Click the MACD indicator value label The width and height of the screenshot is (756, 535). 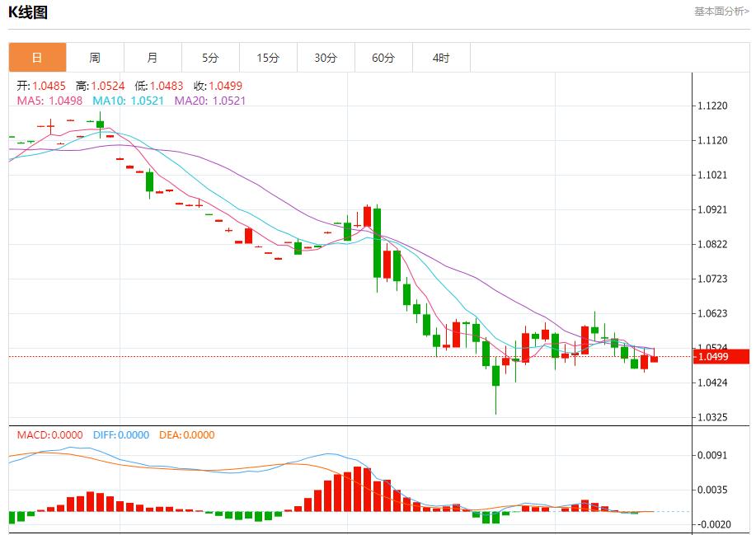[50, 435]
